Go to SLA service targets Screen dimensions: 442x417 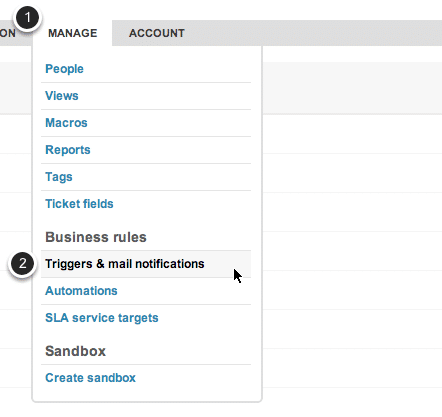[x=102, y=318]
